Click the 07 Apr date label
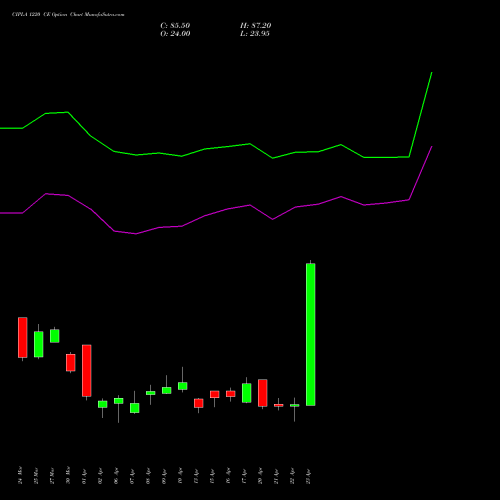Screen dimensions: 500x500 (132, 476)
